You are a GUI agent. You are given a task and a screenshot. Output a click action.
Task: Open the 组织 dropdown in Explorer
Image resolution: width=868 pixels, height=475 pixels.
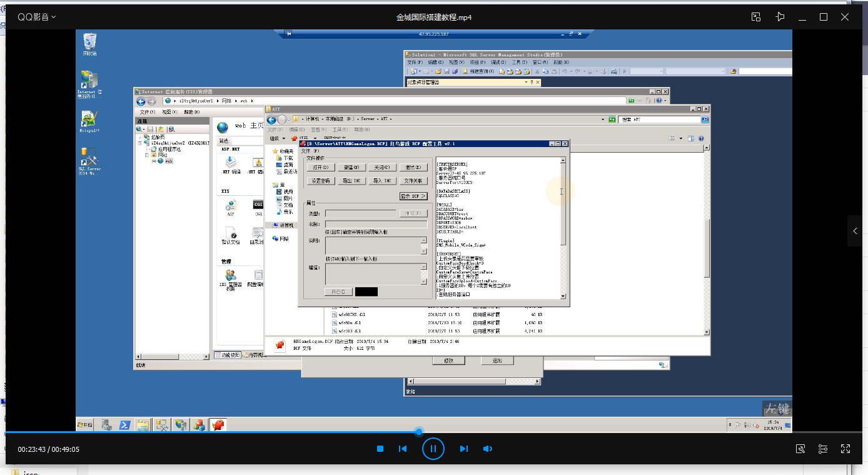(x=277, y=138)
